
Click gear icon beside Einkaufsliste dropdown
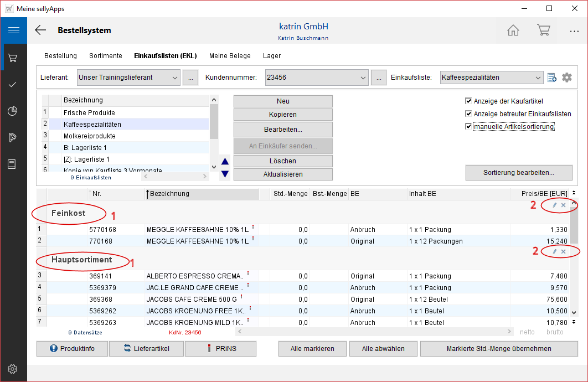pos(566,78)
